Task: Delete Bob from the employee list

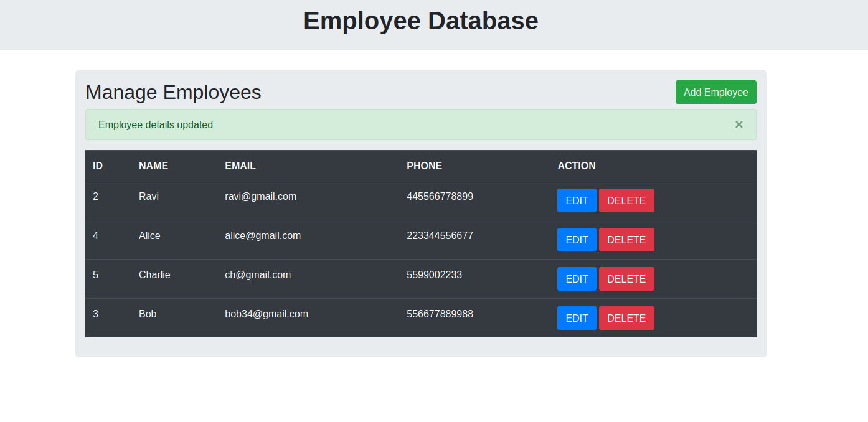Action: tap(626, 317)
